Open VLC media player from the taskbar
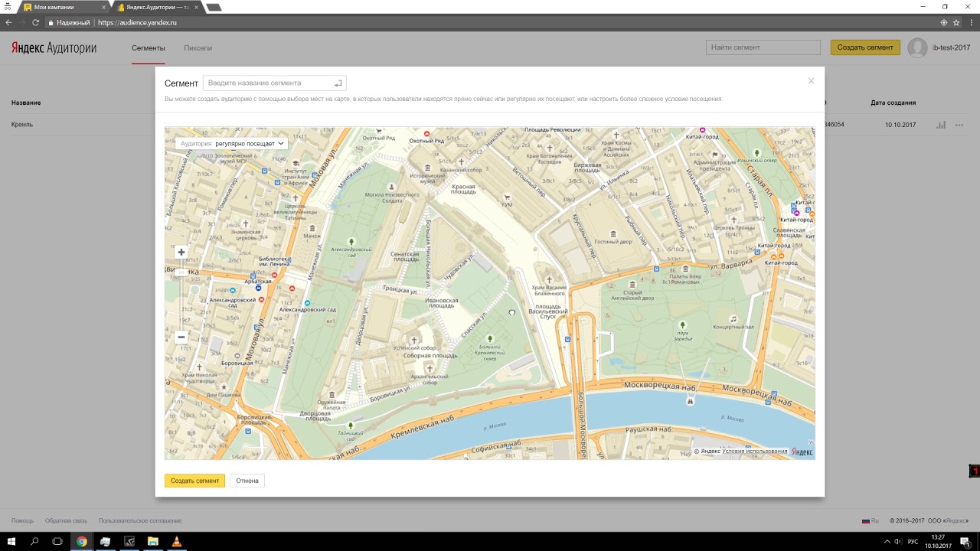Viewport: 980px width, 551px height. pyautogui.click(x=177, y=542)
